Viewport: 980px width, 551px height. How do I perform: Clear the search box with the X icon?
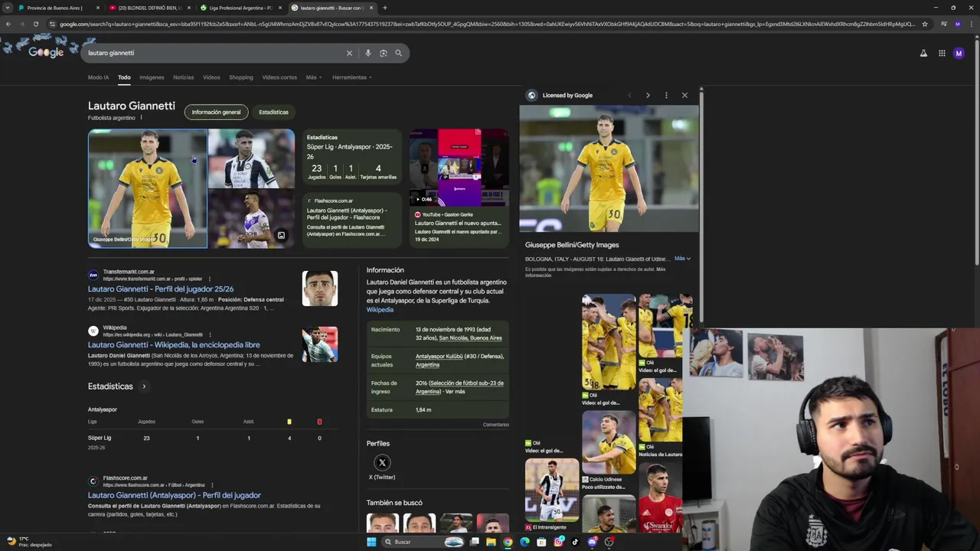(349, 53)
